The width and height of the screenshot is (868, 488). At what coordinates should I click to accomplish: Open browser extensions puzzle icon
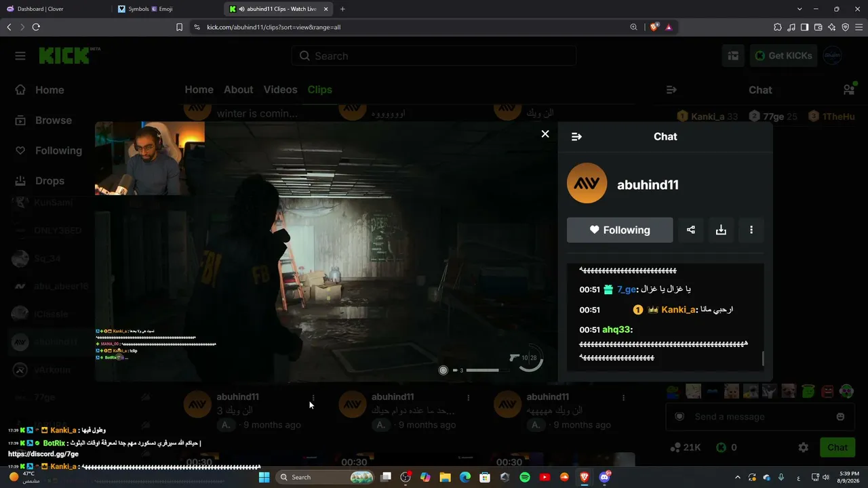[777, 27]
